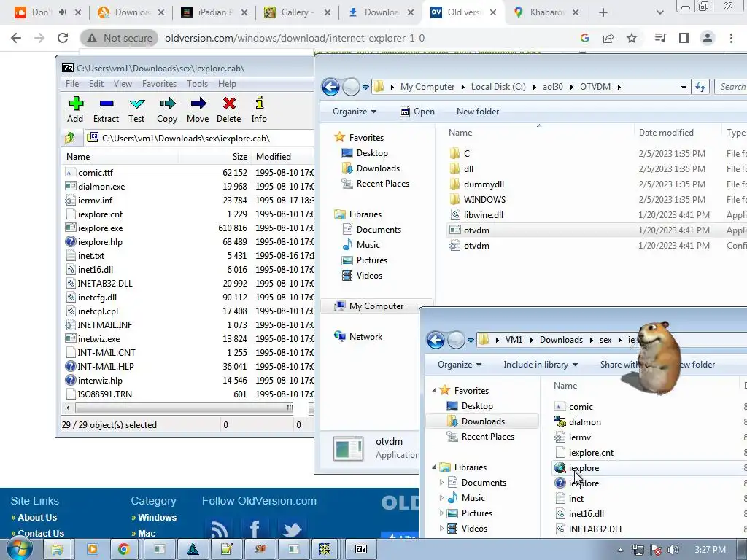Click Chrome reload page icon
Screen dimensions: 747x560
[x=63, y=38]
